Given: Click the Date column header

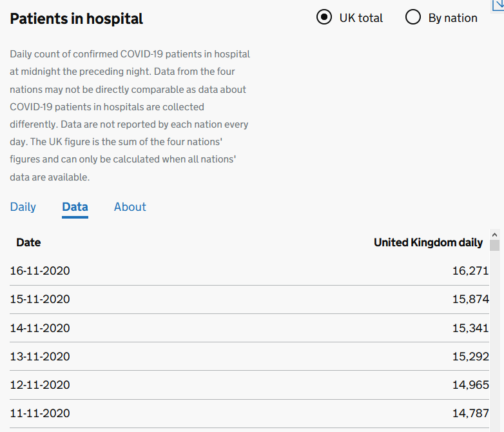Looking at the screenshot, I should pos(28,242).
